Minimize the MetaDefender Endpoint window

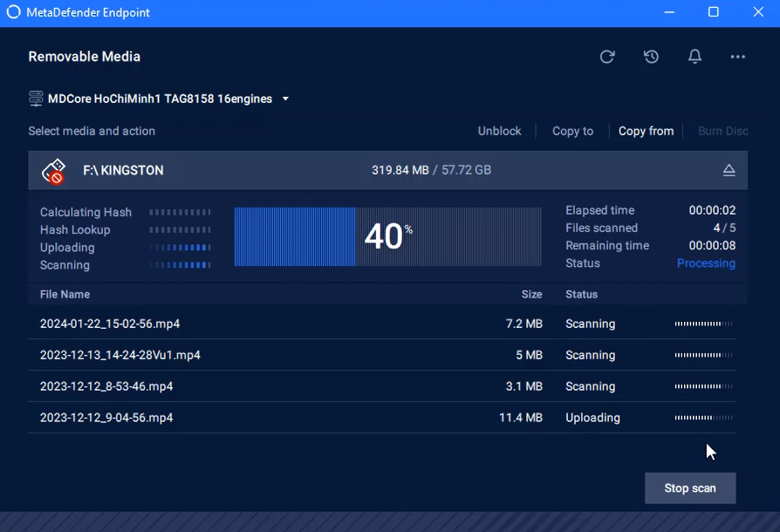tap(669, 12)
